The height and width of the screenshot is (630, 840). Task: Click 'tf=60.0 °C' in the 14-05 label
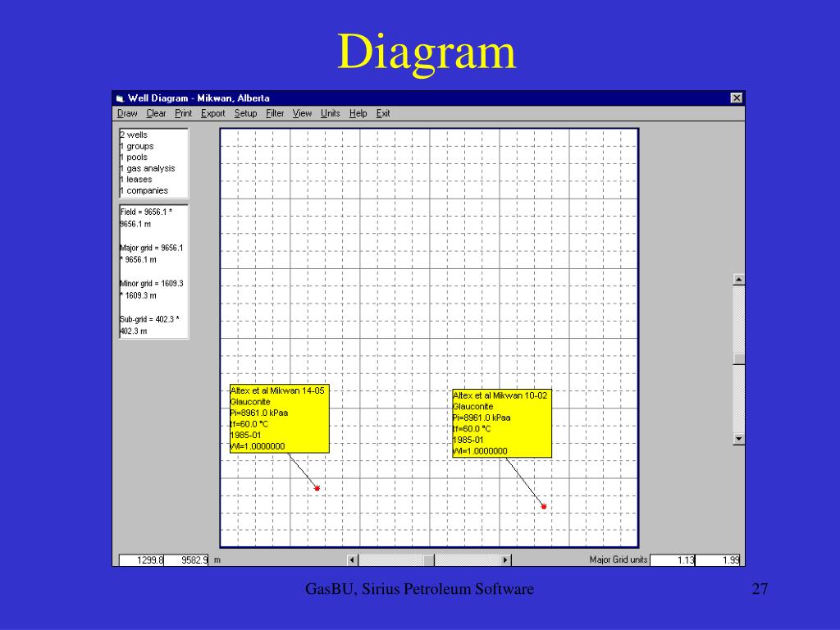click(x=249, y=424)
